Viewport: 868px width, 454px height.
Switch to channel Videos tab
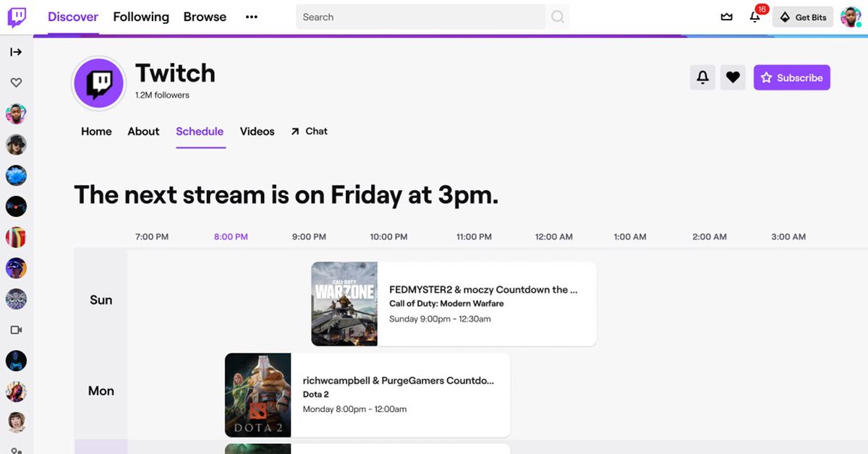click(257, 132)
